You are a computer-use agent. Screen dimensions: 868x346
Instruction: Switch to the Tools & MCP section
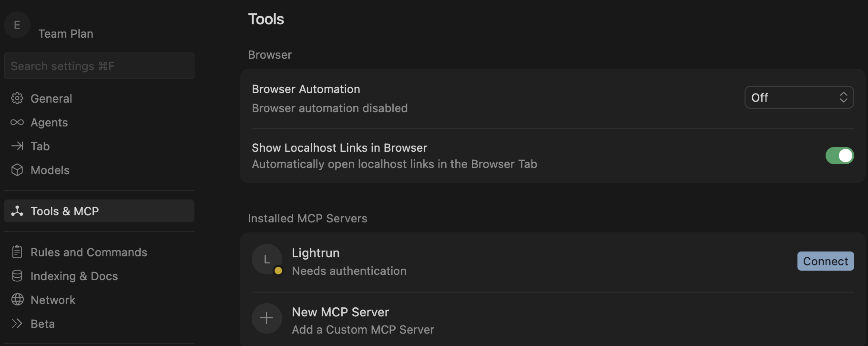65,211
